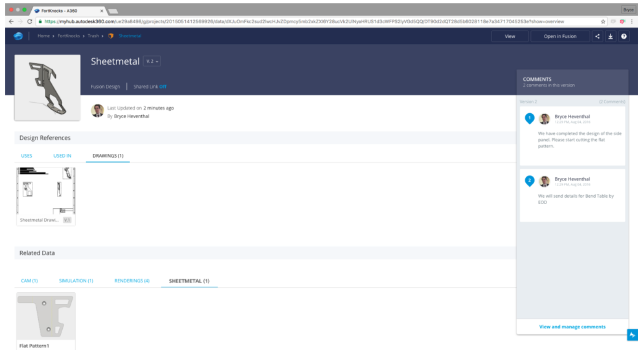The image size is (644, 350).
Task: Click the View and manage comments link
Action: click(x=572, y=327)
